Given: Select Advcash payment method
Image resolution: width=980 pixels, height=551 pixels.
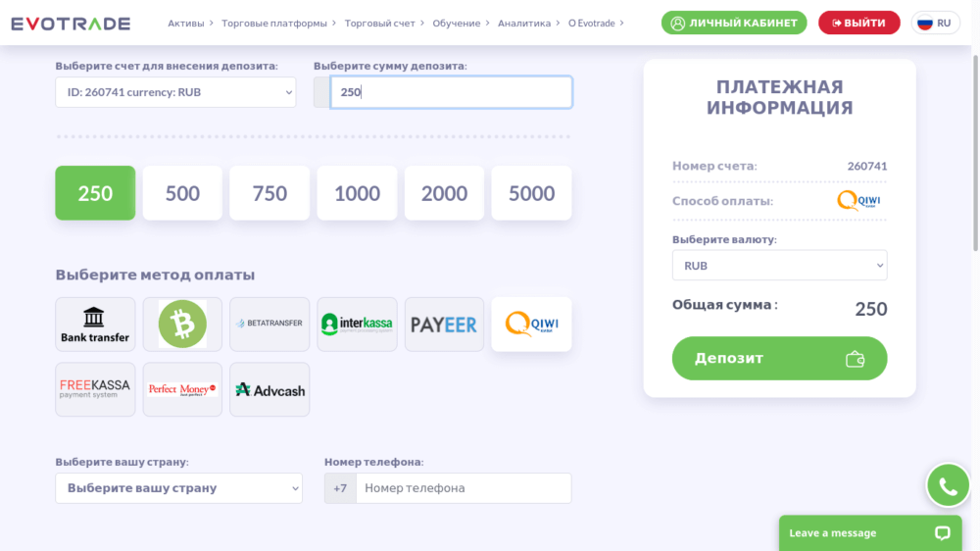Looking at the screenshot, I should point(269,389).
